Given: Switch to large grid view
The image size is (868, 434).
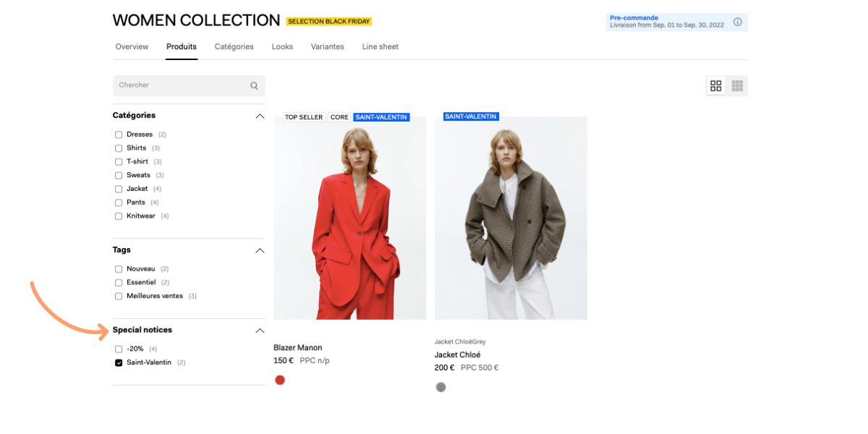Looking at the screenshot, I should pyautogui.click(x=716, y=86).
